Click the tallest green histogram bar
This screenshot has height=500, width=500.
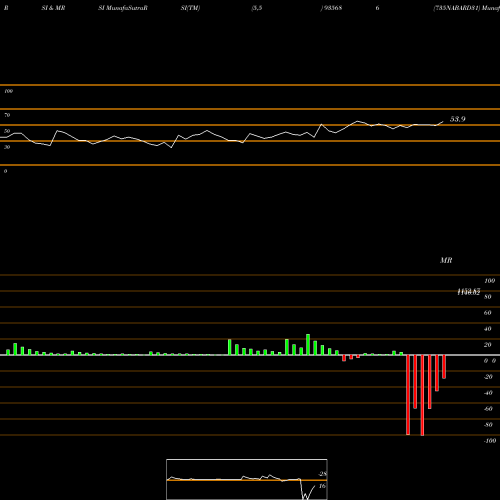(x=308, y=345)
